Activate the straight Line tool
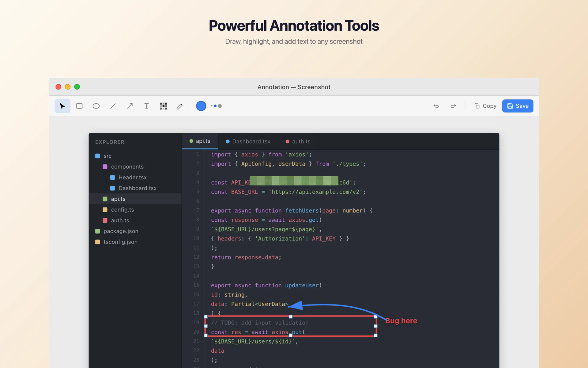Image resolution: width=588 pixels, height=368 pixels. (x=113, y=106)
